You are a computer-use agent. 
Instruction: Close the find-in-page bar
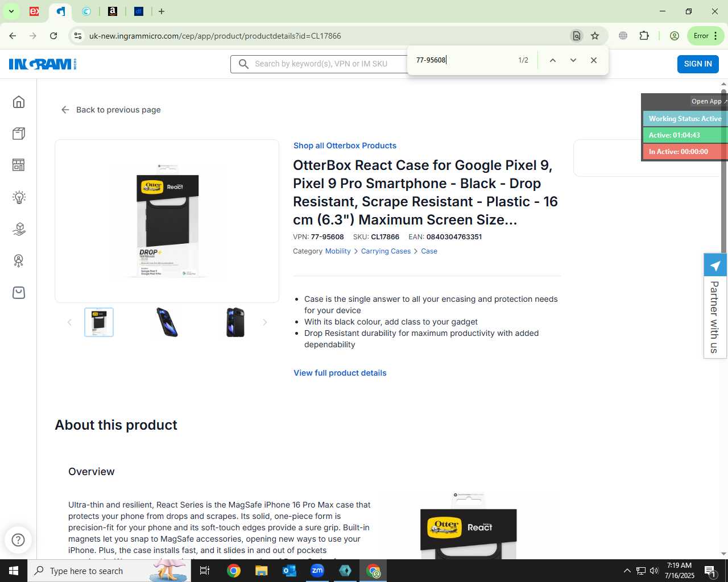594,60
